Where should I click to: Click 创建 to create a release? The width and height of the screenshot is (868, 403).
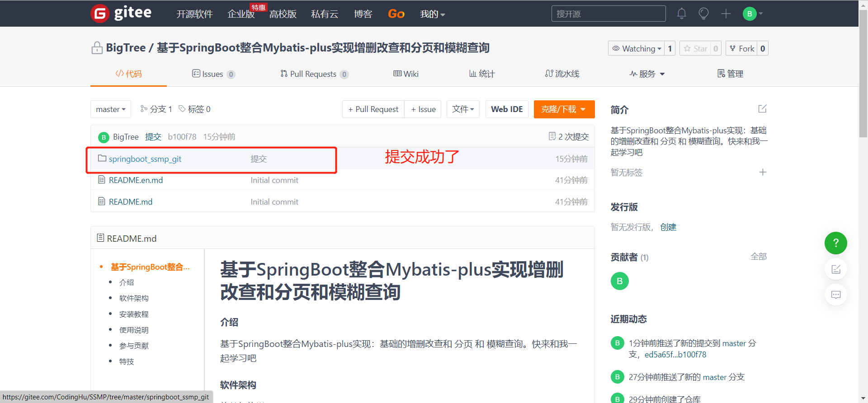[x=668, y=227]
